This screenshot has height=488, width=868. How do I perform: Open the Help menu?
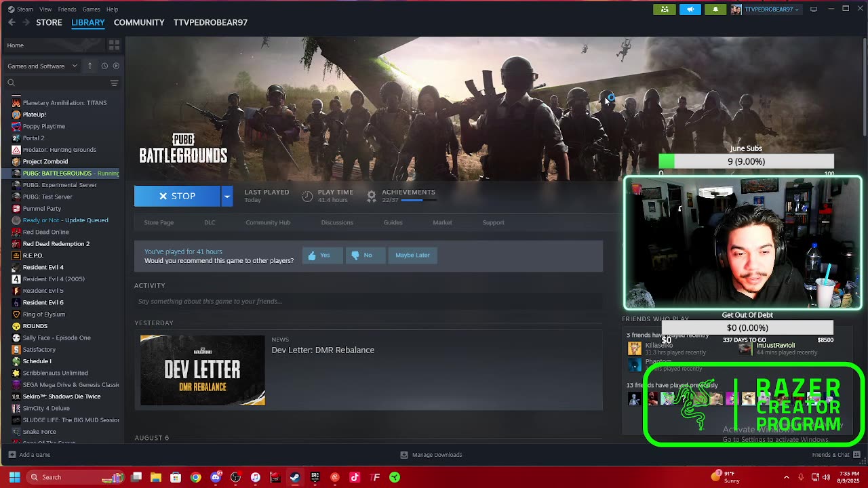pos(112,9)
